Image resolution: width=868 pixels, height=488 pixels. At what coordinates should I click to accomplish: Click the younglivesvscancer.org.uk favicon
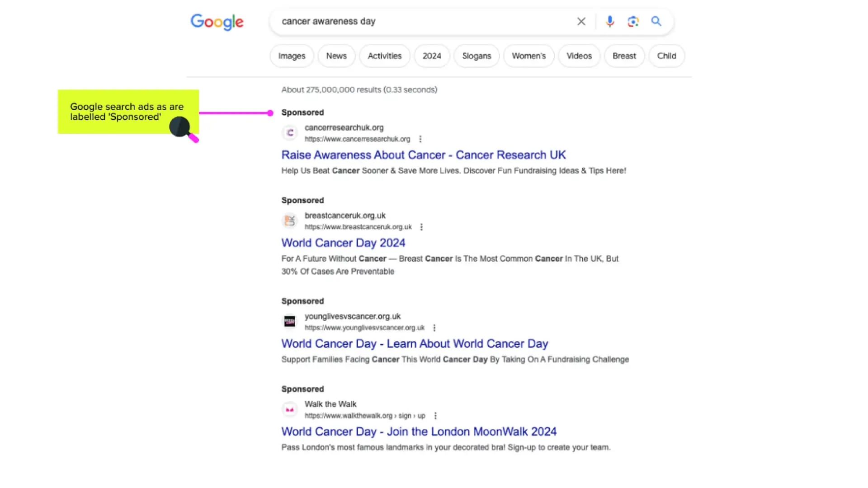pyautogui.click(x=290, y=321)
